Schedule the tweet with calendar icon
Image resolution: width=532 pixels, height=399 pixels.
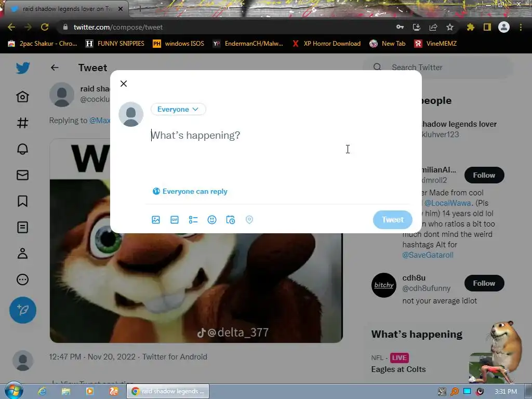click(230, 220)
